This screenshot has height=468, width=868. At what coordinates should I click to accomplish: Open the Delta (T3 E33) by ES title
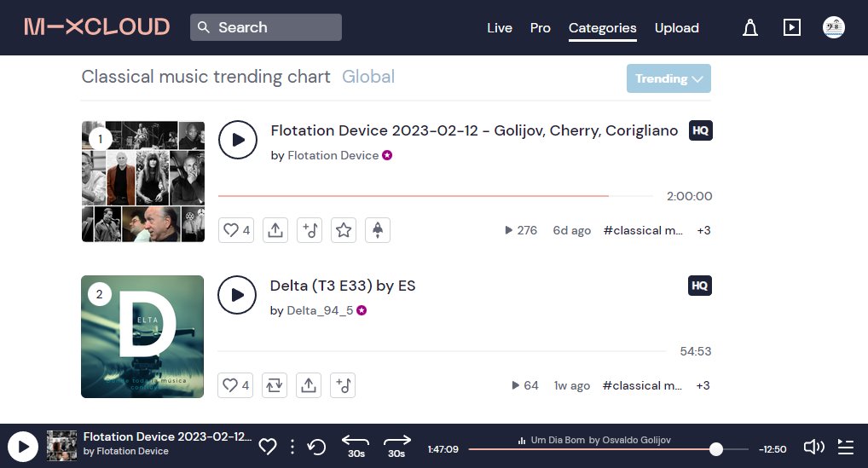343,286
